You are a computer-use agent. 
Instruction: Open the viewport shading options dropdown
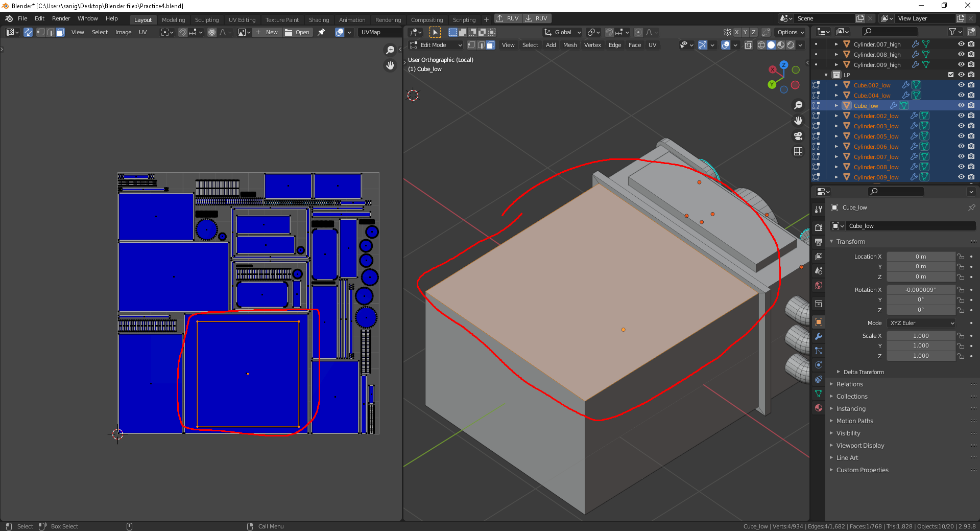(x=800, y=45)
